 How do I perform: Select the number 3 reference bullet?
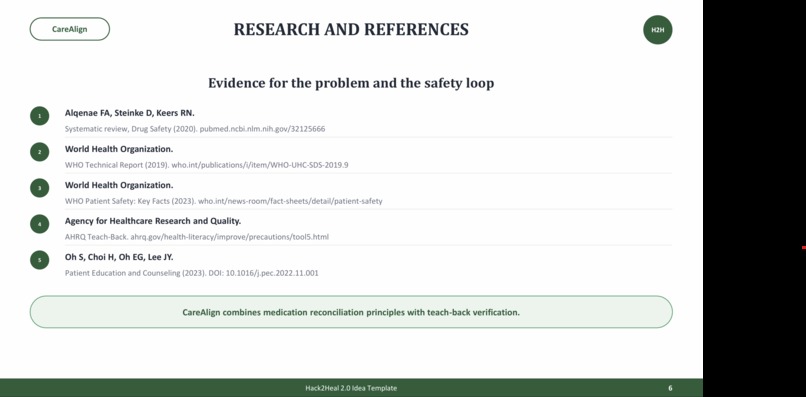click(40, 188)
